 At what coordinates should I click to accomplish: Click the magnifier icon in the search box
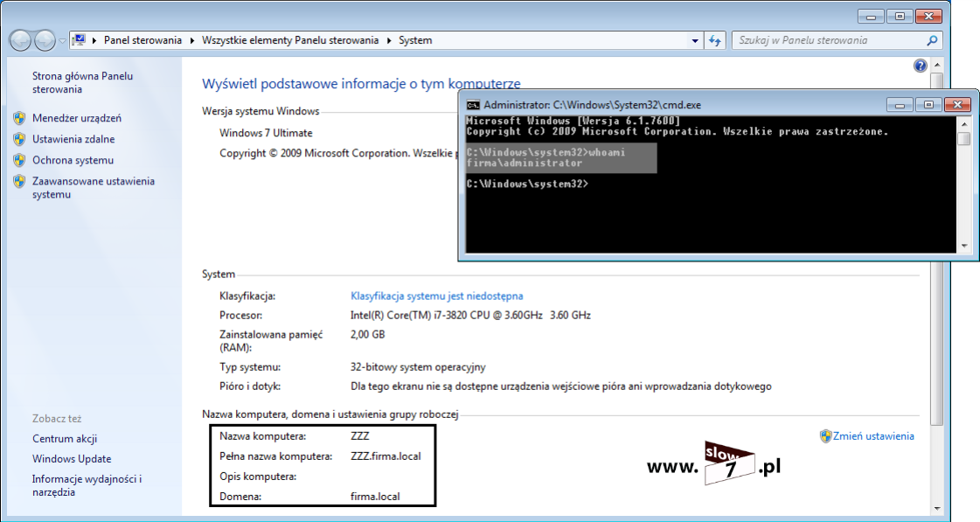[932, 40]
